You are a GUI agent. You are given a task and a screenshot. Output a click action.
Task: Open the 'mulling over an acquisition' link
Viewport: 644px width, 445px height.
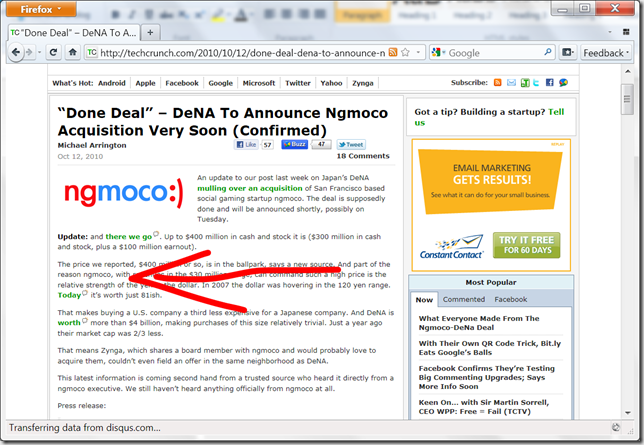(x=250, y=188)
